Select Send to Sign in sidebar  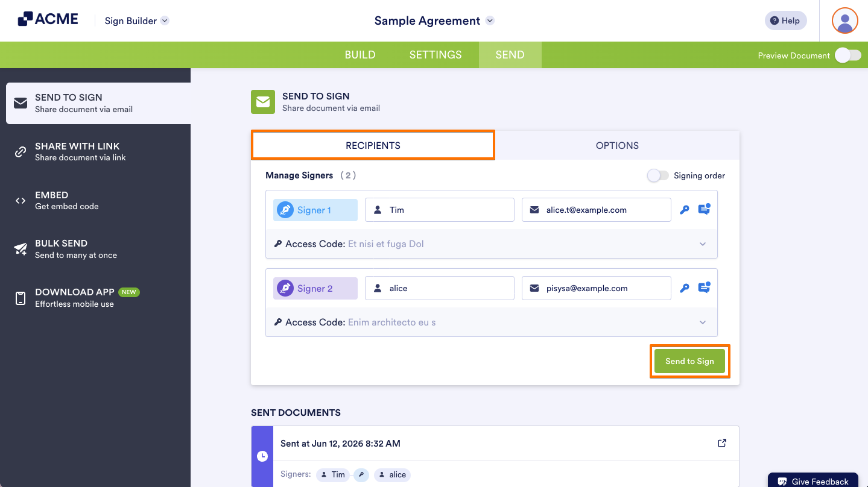click(98, 103)
